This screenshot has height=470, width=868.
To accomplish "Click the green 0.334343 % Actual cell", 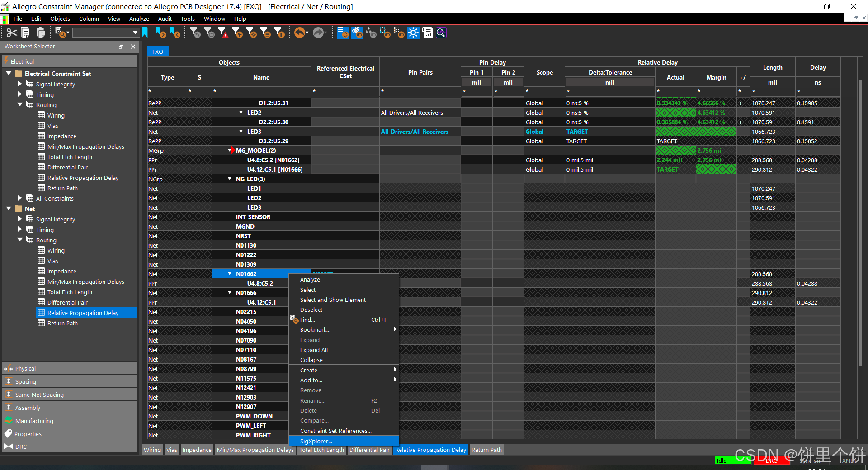I will (675, 103).
